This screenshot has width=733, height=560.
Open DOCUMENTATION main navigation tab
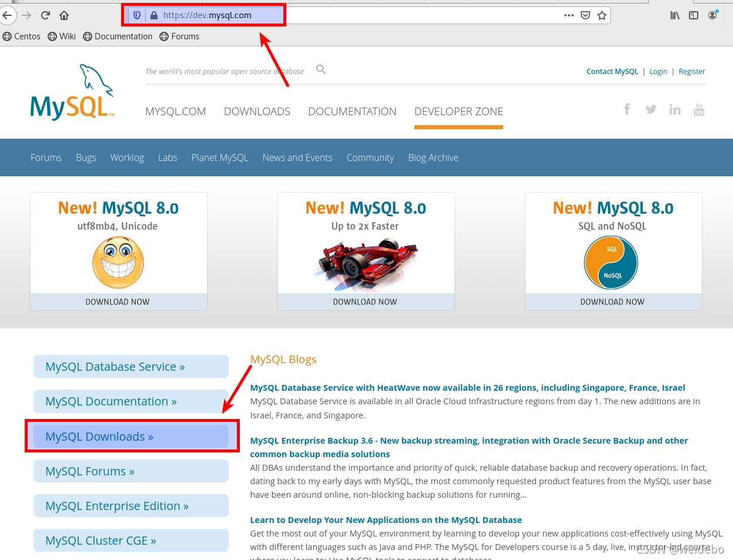tap(352, 112)
